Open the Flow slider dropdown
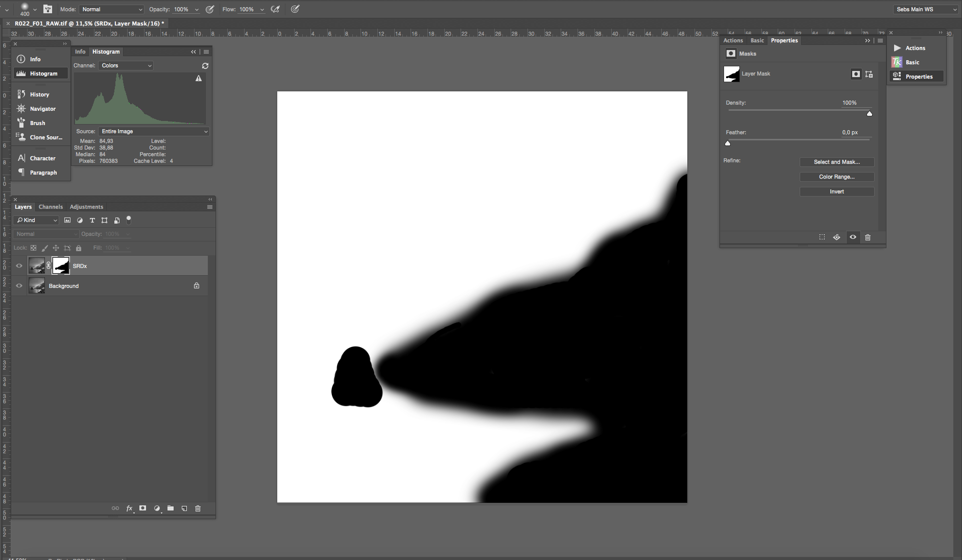Viewport: 962px width, 560px height. point(262,9)
